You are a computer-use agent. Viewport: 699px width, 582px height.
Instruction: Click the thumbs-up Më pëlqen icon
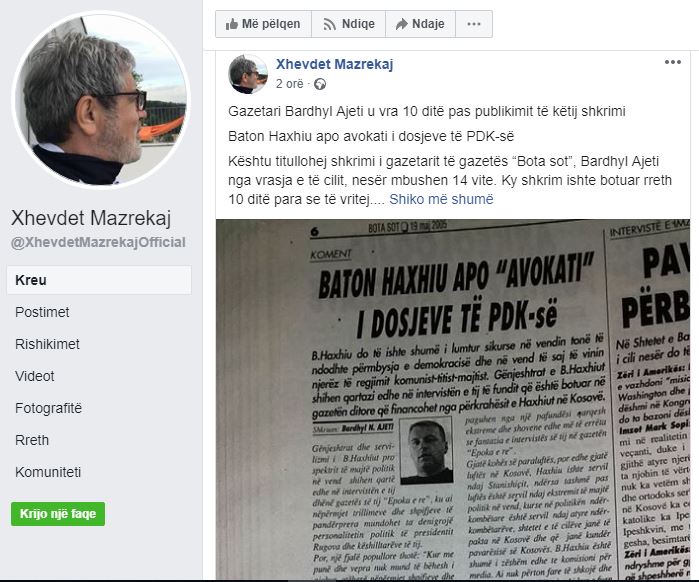click(x=231, y=24)
